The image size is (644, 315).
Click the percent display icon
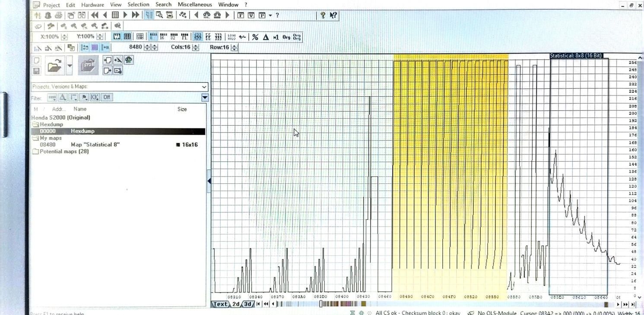[255, 37]
